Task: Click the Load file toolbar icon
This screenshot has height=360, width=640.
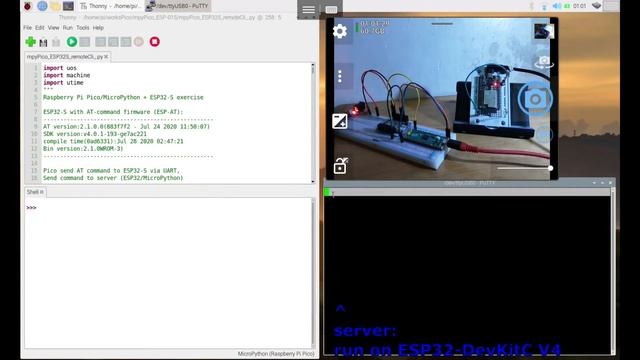Action: click(43, 42)
